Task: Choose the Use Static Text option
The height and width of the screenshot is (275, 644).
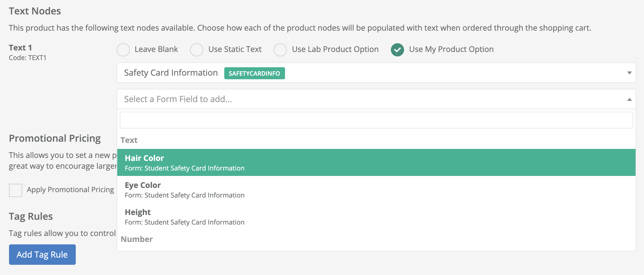Action: click(x=197, y=50)
